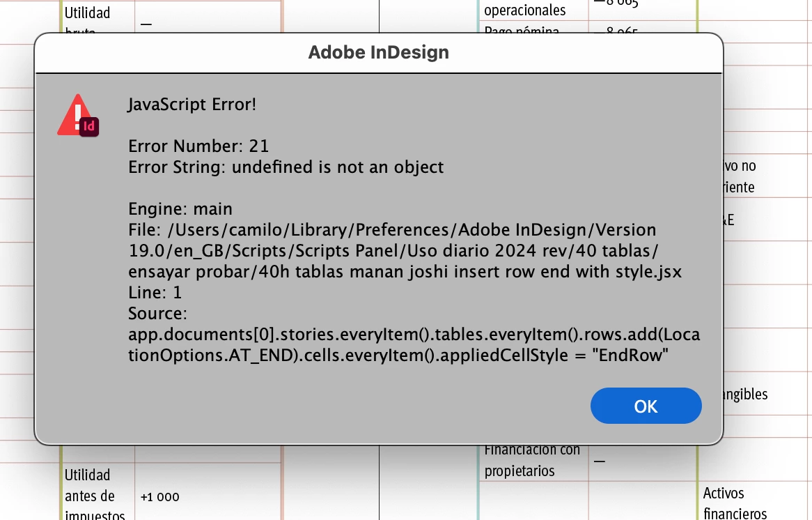Click the 'app.documents[0].stories.everyItem()...' source line

pos(414,335)
